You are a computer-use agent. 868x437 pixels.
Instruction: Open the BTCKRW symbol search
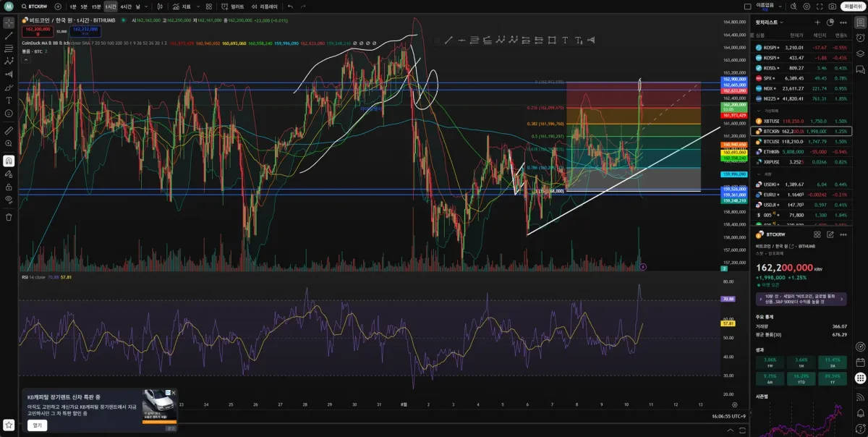[x=34, y=7]
